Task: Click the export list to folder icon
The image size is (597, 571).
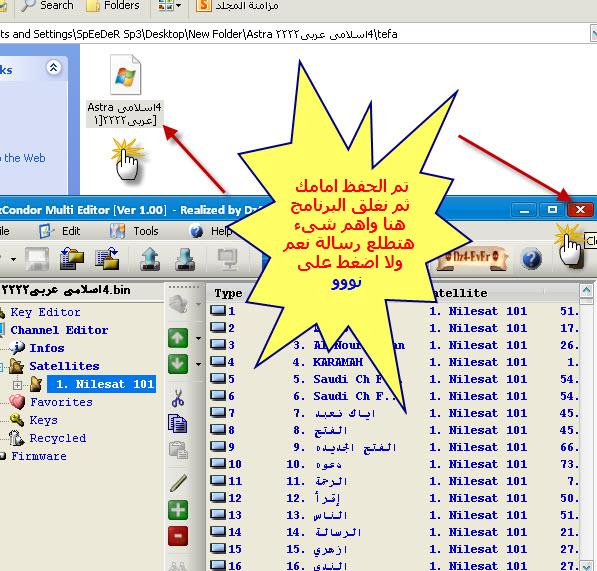Action: point(107,259)
